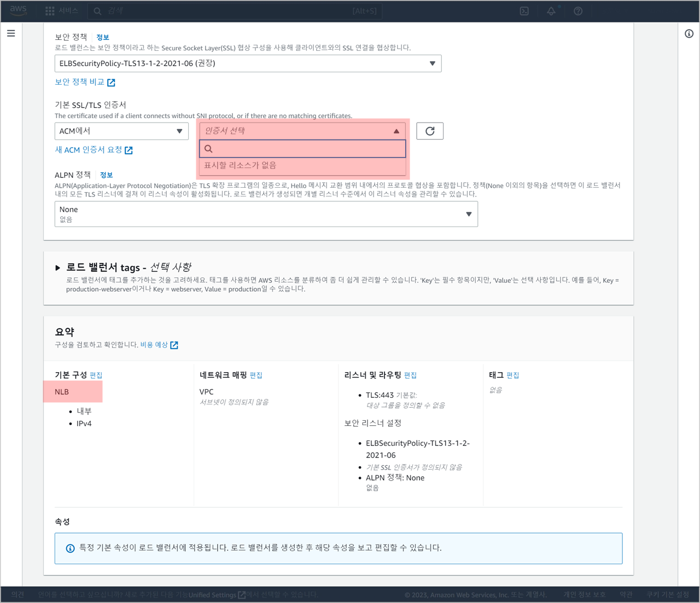700x603 pixels.
Task: Refresh the certificate list
Action: pyautogui.click(x=430, y=131)
